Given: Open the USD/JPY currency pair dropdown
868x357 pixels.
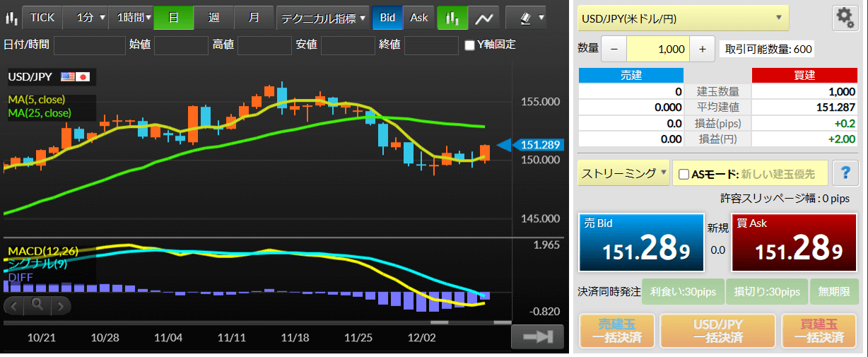Looking at the screenshot, I should (x=683, y=18).
